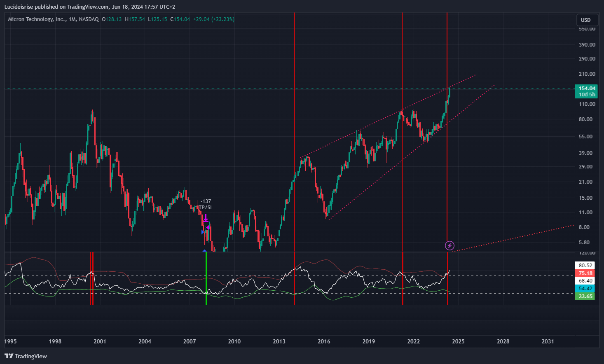Select the green vertical line in the indicator pane
The image size is (604, 364).
[206, 278]
